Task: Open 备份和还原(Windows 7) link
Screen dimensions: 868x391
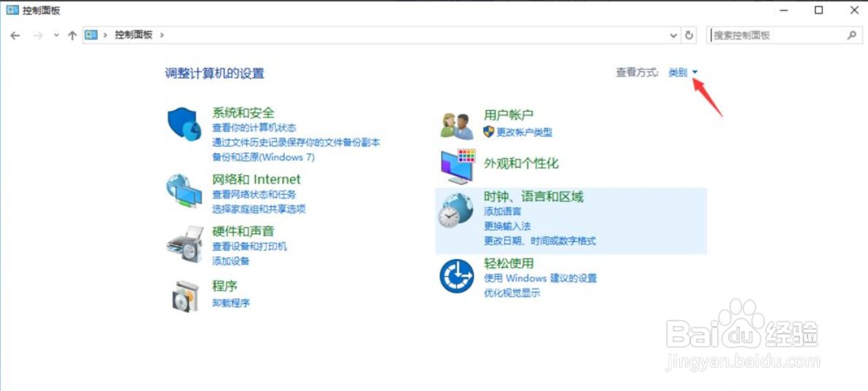Action: click(264, 157)
